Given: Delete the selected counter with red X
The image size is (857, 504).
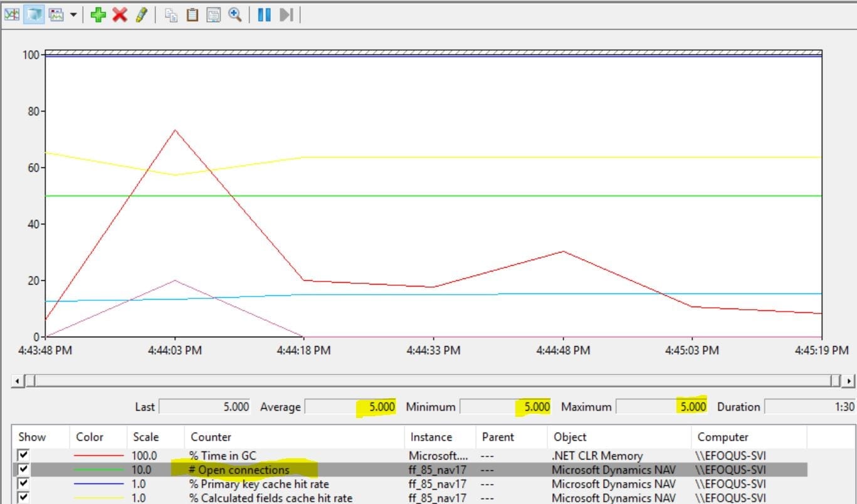Looking at the screenshot, I should pos(119,14).
